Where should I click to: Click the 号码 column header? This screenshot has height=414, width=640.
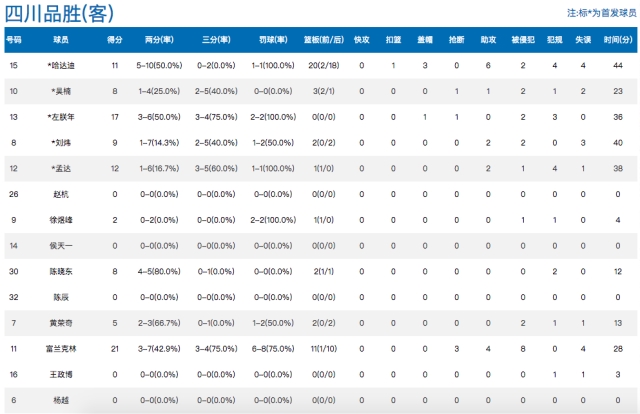coord(13,40)
